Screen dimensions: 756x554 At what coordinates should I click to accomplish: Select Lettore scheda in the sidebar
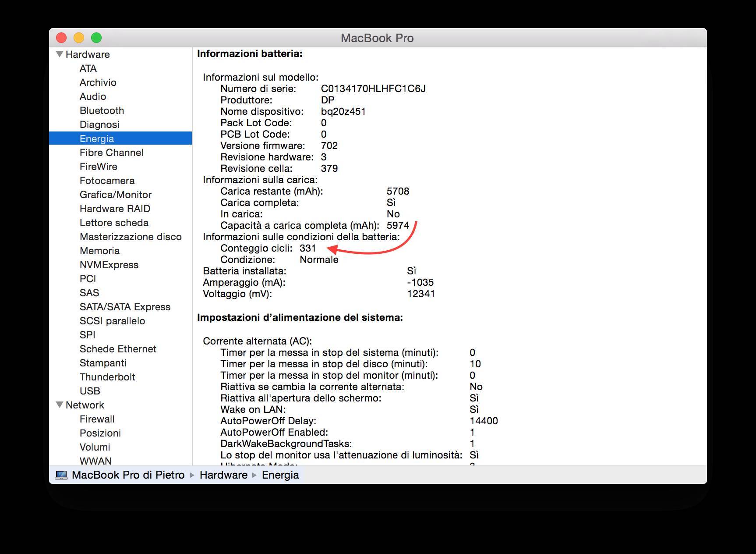click(x=114, y=223)
